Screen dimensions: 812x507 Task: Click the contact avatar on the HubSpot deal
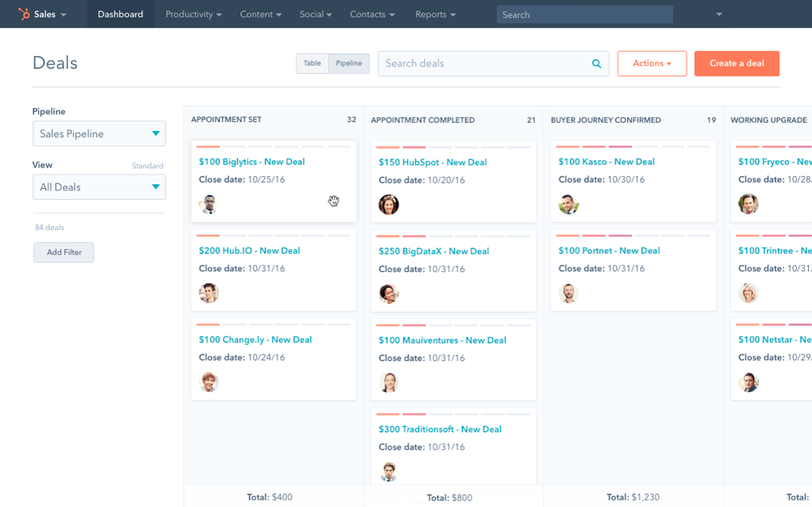(x=388, y=204)
